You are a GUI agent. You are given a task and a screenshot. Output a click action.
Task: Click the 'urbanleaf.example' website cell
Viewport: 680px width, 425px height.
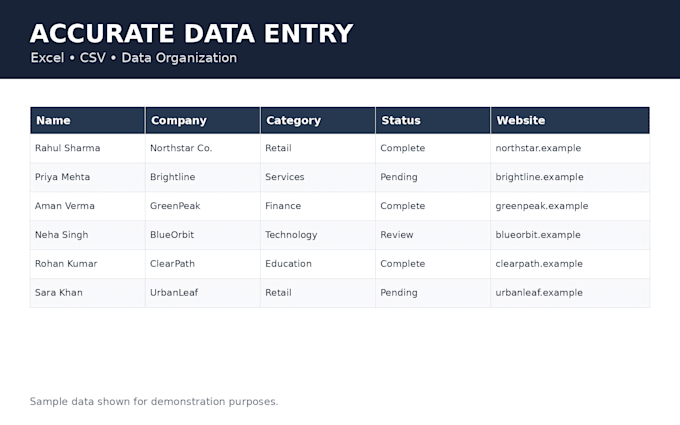tap(570, 293)
